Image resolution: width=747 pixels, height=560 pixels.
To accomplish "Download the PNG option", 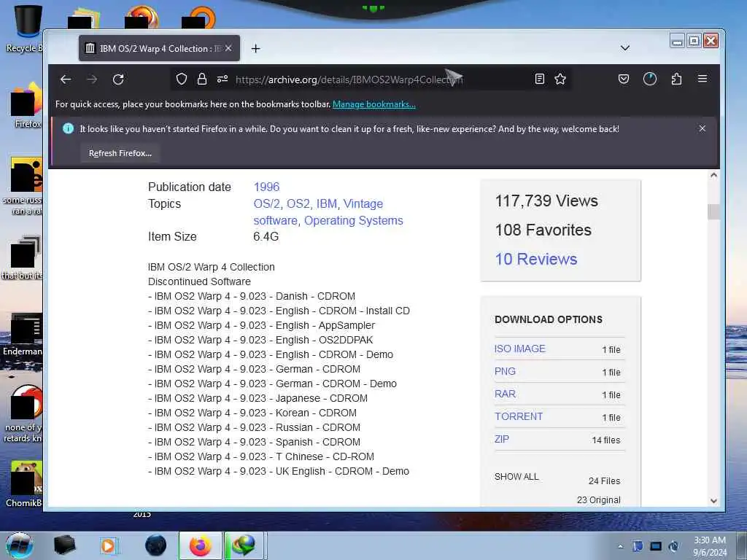I will [x=505, y=371].
